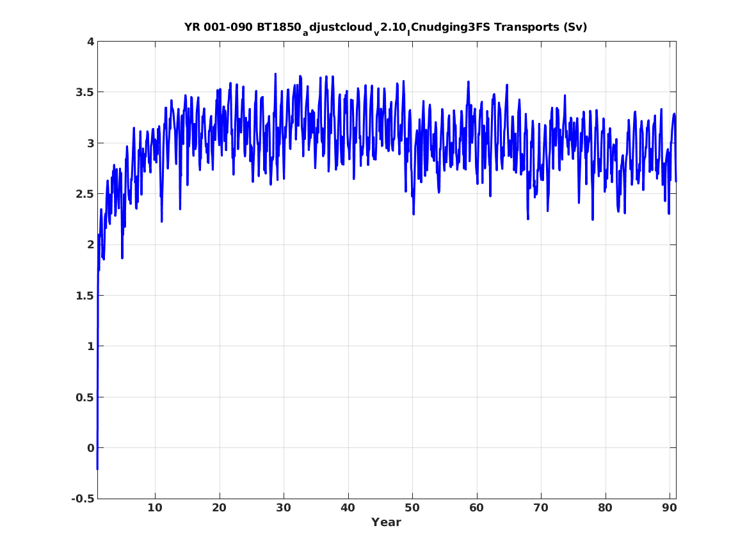The width and height of the screenshot is (747, 560).
Task: Click the x-axis tick label 80
Action: click(x=605, y=508)
